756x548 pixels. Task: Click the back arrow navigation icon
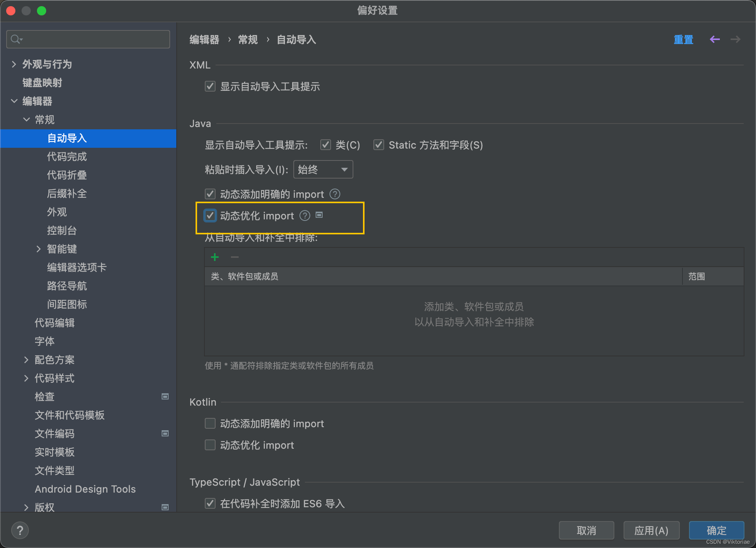[x=715, y=39]
